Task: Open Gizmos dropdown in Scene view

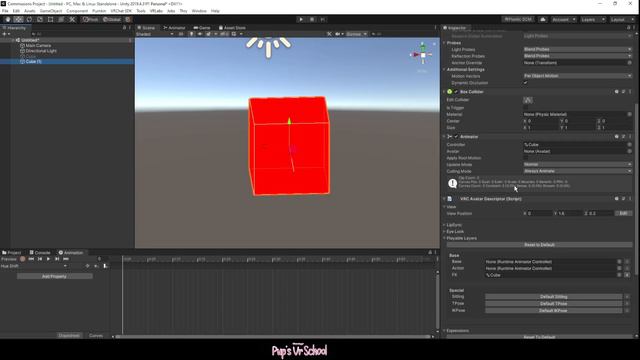Action: coord(356,34)
